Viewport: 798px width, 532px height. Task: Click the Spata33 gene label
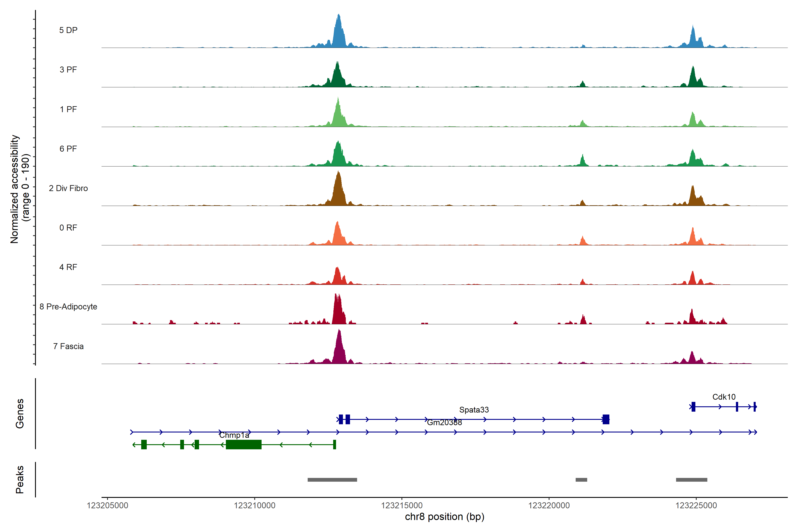474,410
